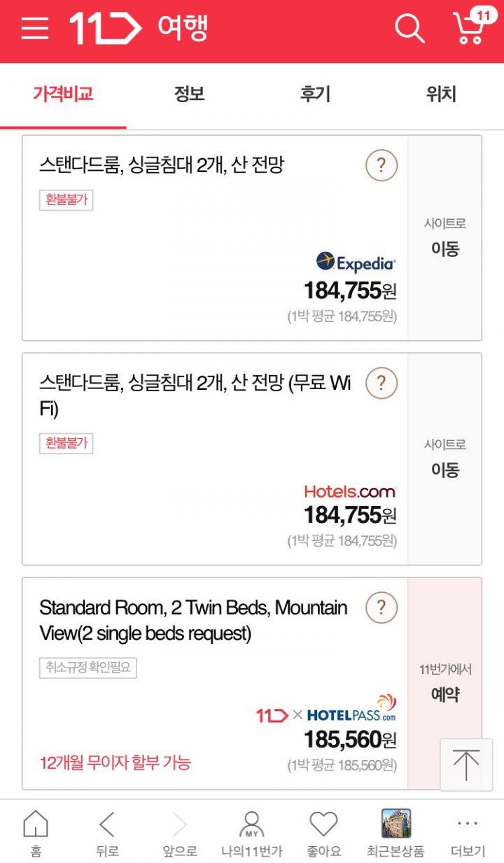The height and width of the screenshot is (863, 504).
Task: Book on 11번가 with 예약
Action: 444,684
